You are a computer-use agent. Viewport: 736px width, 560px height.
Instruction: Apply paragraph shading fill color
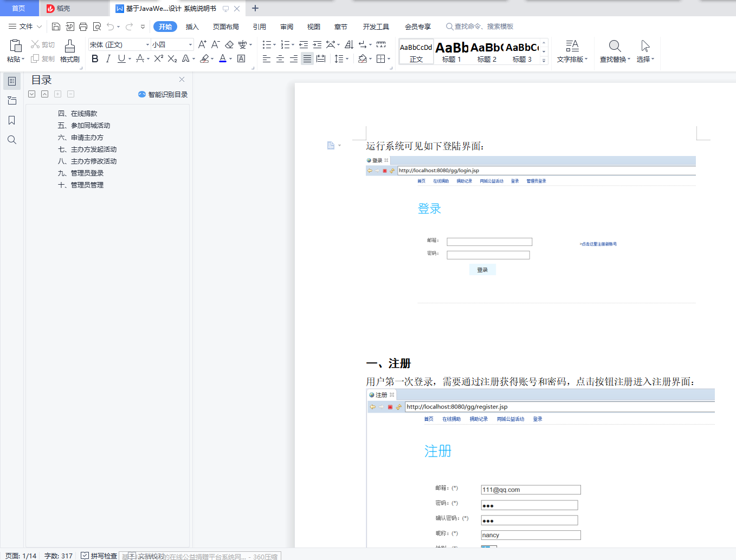click(x=362, y=58)
